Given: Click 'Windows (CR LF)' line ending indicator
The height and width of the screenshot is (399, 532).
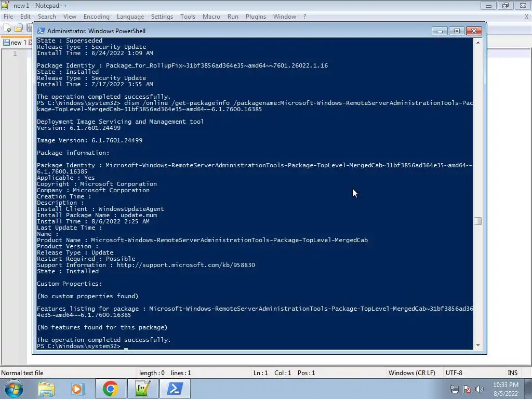Looking at the screenshot, I should click(412, 373).
